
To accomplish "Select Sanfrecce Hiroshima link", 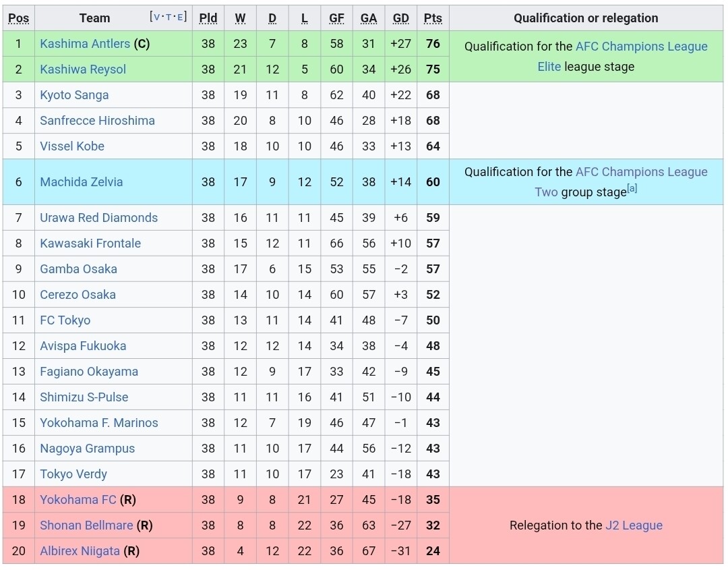I will pos(97,121).
